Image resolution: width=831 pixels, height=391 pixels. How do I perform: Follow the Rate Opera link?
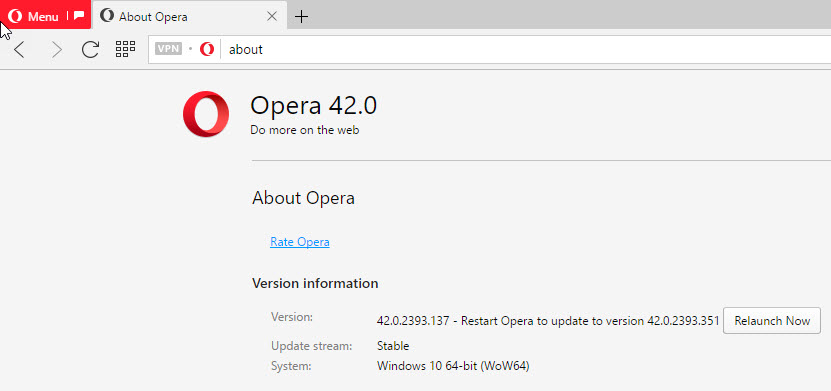[x=299, y=242]
